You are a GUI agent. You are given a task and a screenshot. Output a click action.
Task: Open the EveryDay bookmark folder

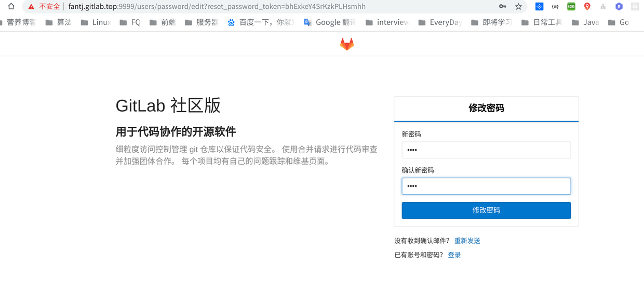coord(440,22)
